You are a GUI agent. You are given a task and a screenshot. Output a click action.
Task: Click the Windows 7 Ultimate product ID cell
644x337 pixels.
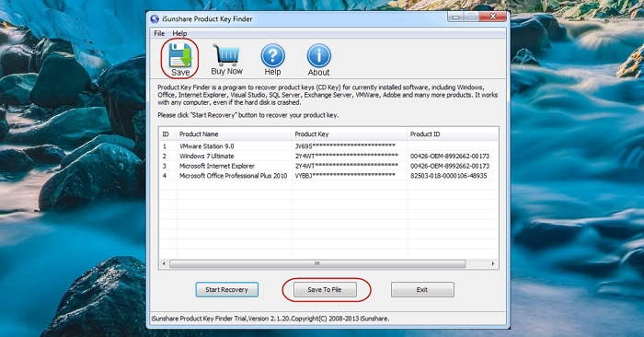pos(450,156)
